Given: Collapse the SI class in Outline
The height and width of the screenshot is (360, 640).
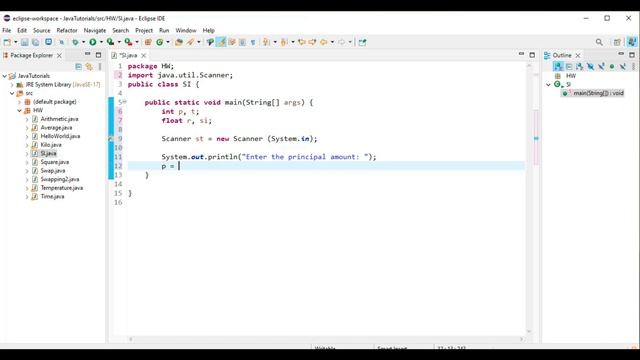Looking at the screenshot, I should tap(549, 84).
